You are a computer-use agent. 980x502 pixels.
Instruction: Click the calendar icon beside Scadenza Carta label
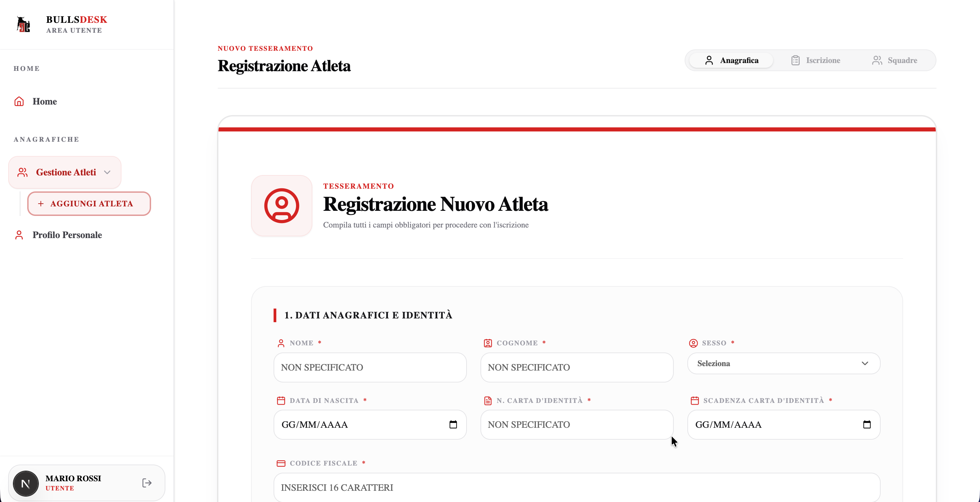click(695, 401)
